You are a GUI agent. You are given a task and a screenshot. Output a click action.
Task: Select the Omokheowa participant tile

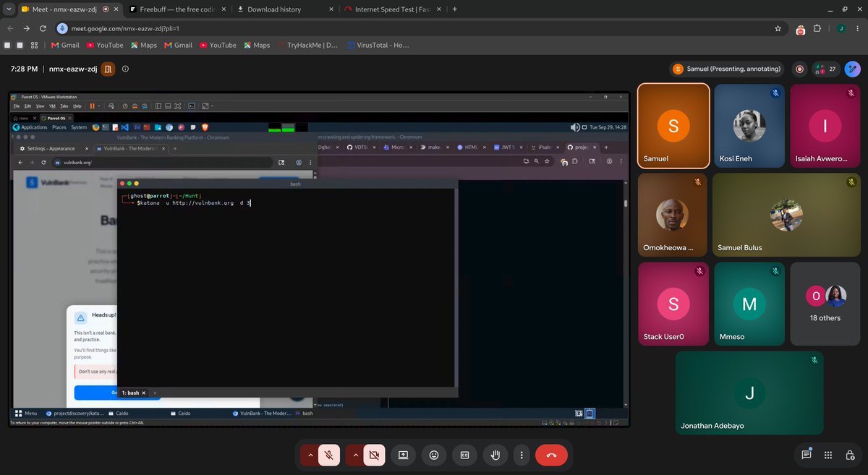pos(673,215)
